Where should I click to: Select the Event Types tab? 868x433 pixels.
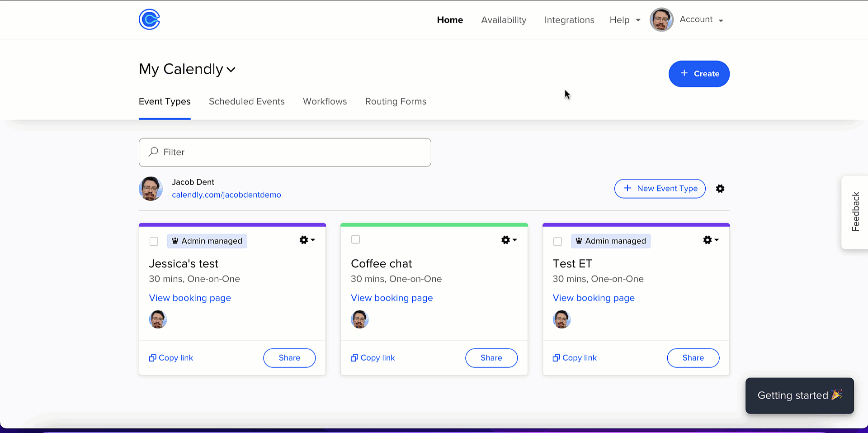click(165, 101)
